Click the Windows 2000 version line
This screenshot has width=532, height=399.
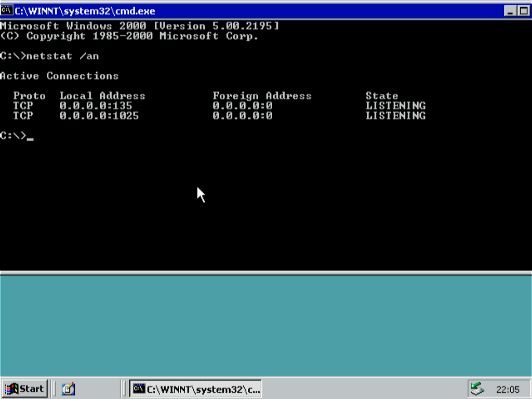coord(139,26)
